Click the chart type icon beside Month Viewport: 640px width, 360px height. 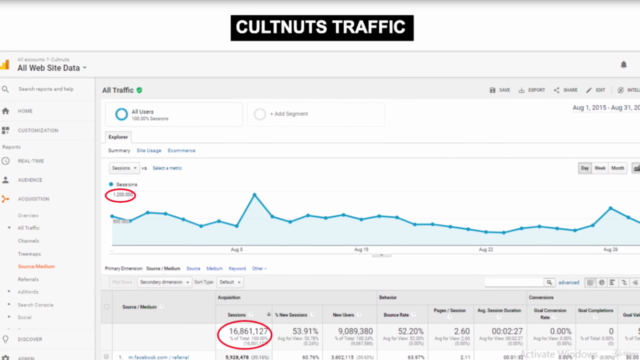pyautogui.click(x=636, y=168)
